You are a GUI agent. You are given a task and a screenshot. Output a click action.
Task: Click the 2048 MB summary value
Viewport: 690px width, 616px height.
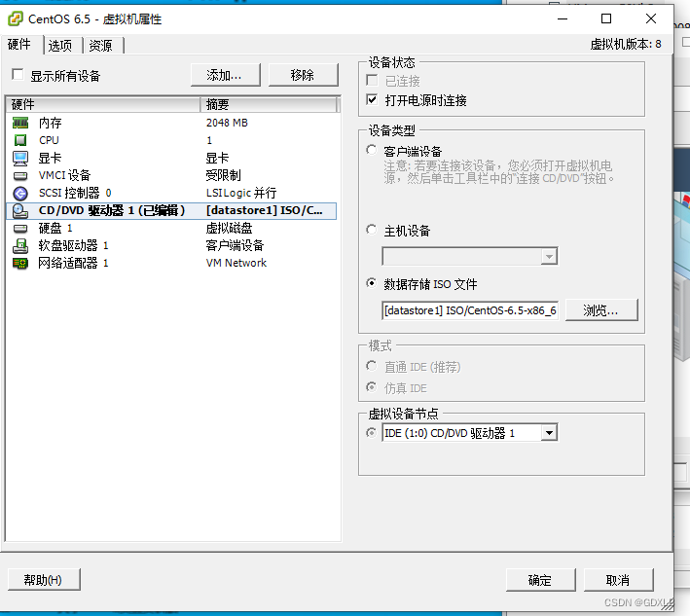227,123
